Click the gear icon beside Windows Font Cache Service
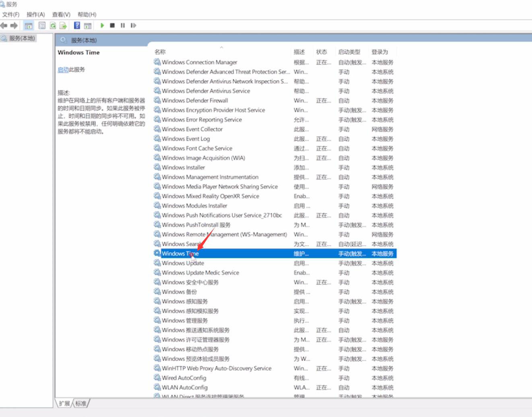The width and height of the screenshot is (532, 417). [x=157, y=148]
